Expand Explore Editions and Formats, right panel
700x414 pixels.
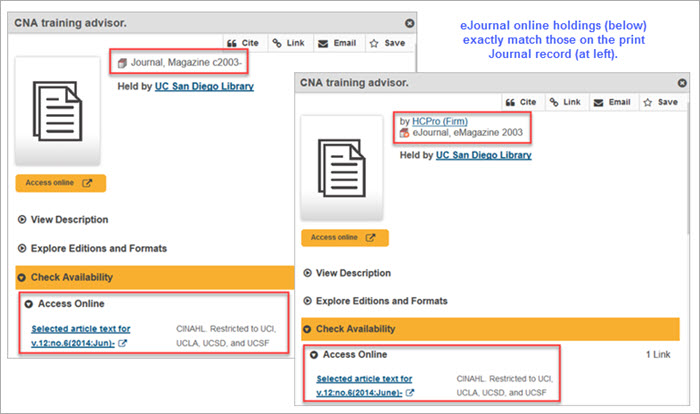click(x=375, y=301)
